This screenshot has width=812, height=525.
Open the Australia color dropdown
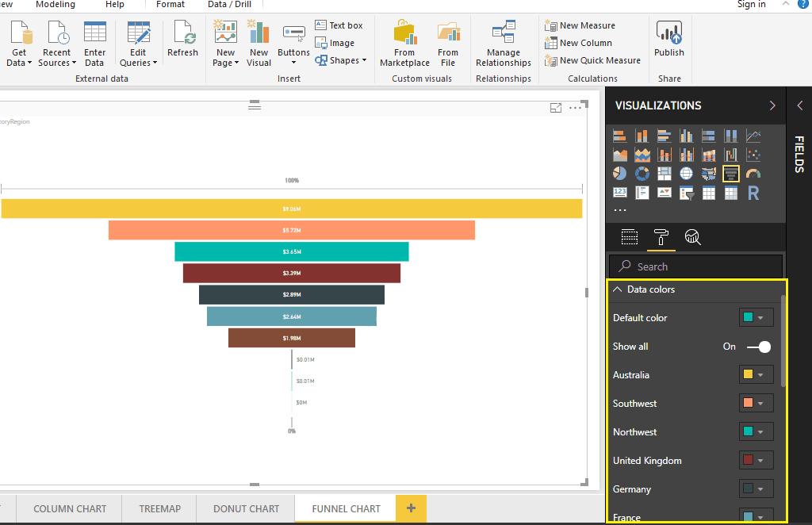755,375
